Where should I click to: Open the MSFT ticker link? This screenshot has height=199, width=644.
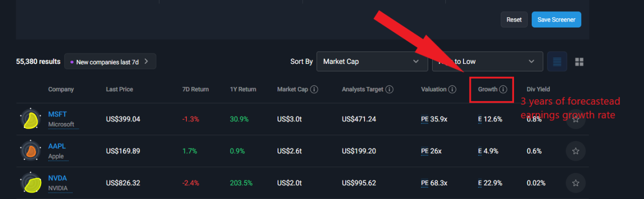[x=57, y=114]
